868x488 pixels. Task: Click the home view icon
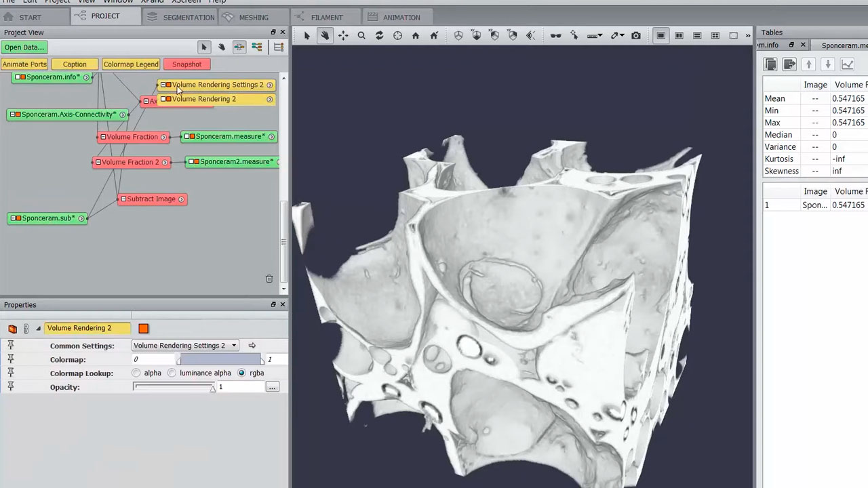point(416,36)
